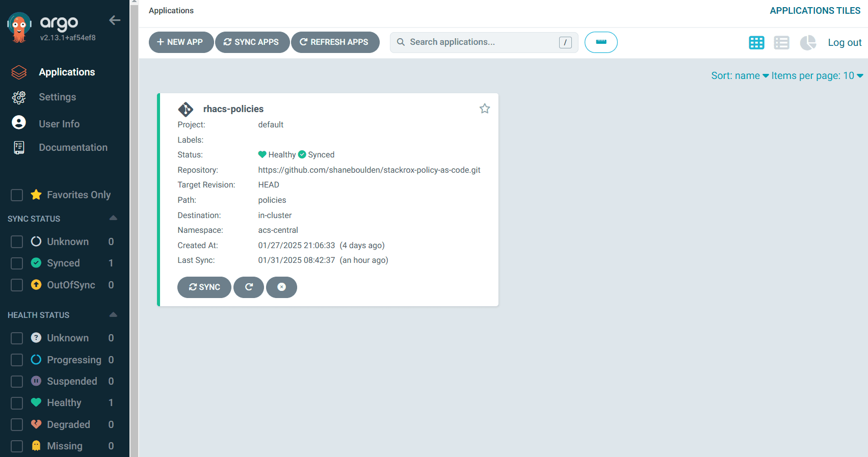The width and height of the screenshot is (868, 457).
Task: Check the Progressing filter checkbox
Action: (x=17, y=360)
